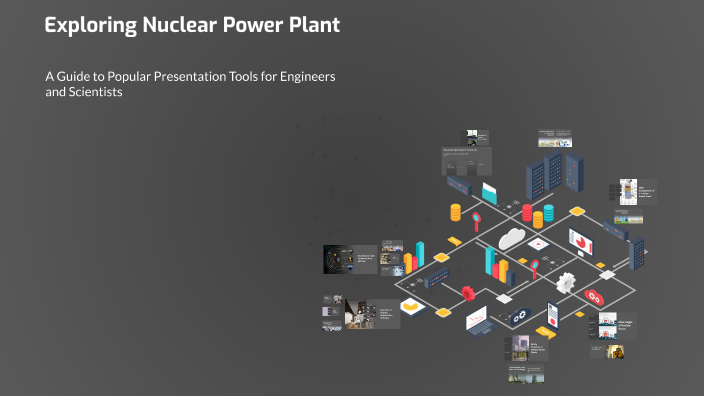Image resolution: width=704 pixels, height=396 pixels.
Task: Open the slide with the landscape strip image
Action: (x=629, y=216)
